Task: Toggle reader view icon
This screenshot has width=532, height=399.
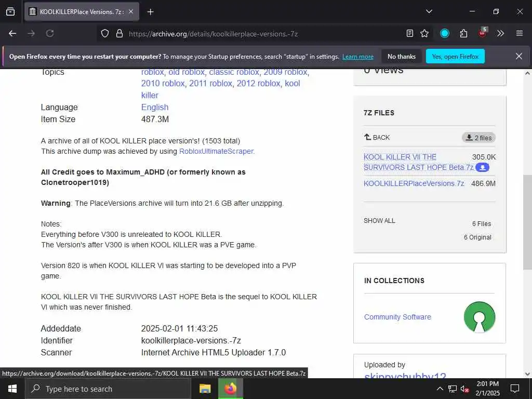Action: [410, 34]
